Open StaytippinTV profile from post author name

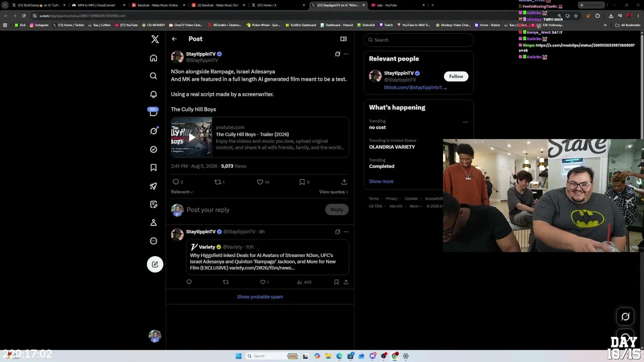(201, 54)
